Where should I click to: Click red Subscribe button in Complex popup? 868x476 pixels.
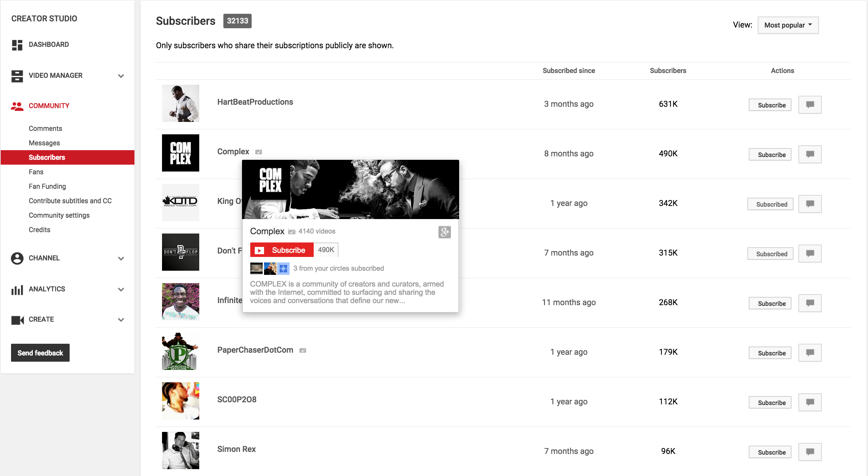282,250
